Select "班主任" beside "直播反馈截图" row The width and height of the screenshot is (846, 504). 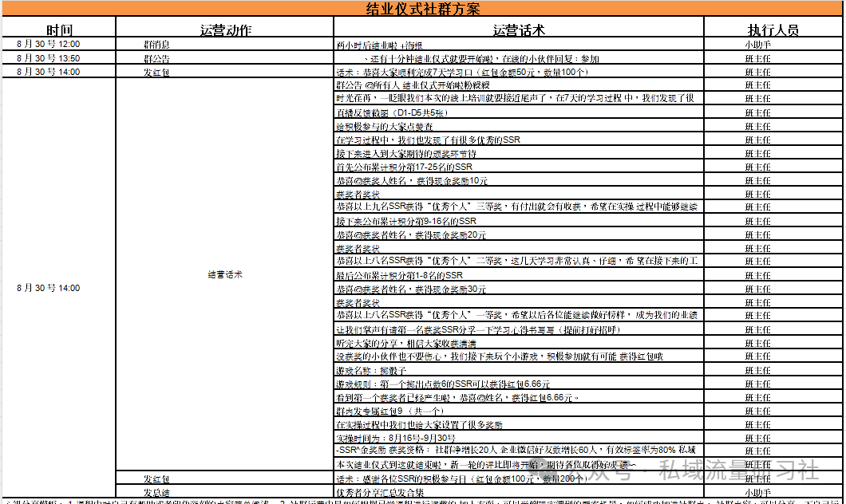coord(757,112)
